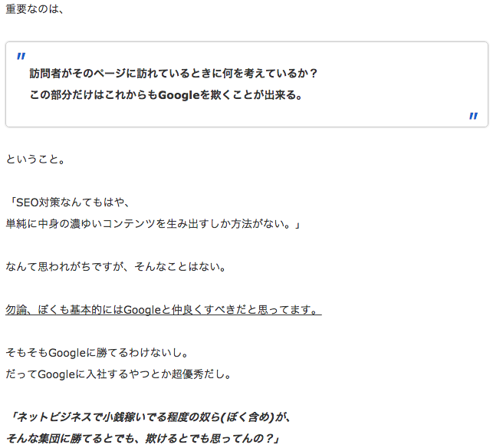Click the bold italic line starting 「ネットビジネスで
The height and width of the screenshot is (448, 493).
pos(153,417)
